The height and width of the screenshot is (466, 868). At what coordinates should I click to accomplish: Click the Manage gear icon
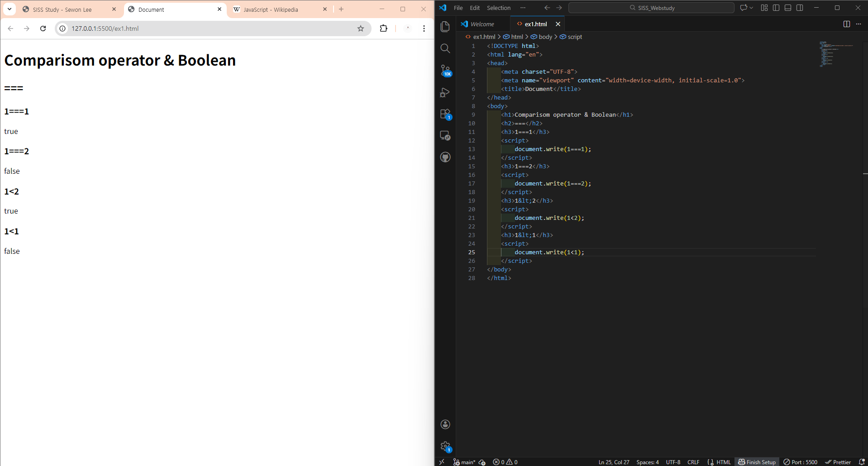(445, 447)
